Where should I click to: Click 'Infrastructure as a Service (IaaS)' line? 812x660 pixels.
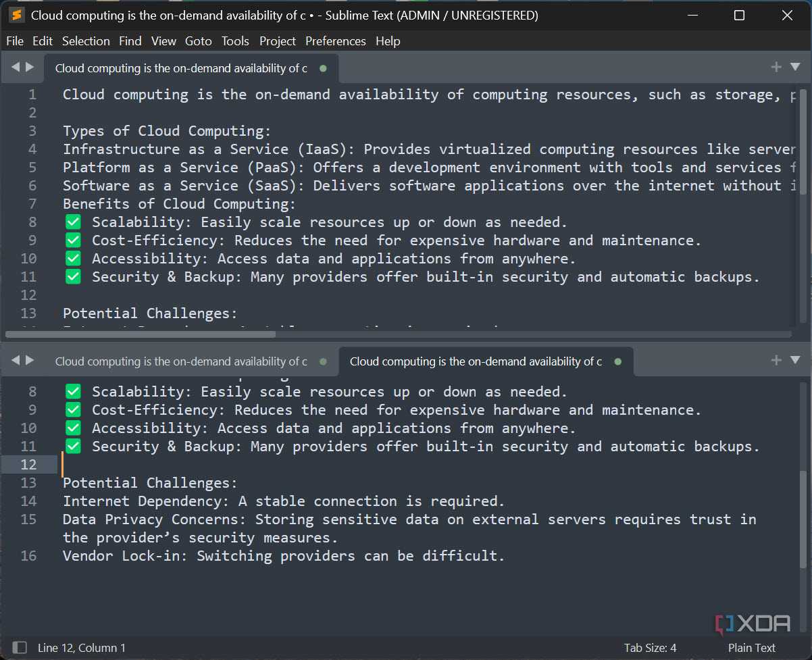[430, 149]
